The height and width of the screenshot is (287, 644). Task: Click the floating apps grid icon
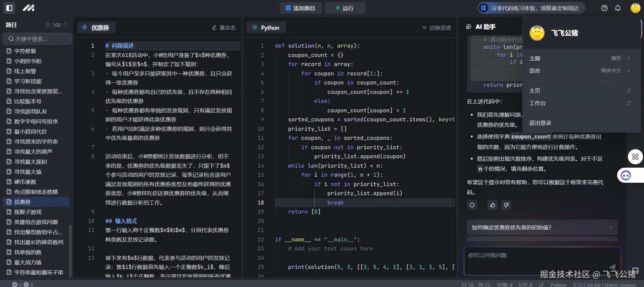635,157
